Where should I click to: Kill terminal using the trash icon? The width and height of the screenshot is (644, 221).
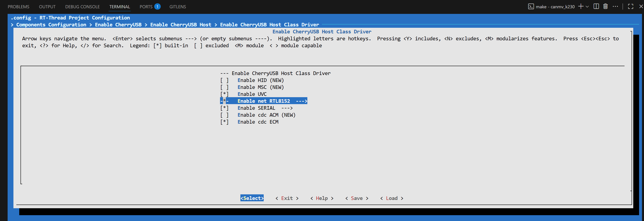click(605, 6)
